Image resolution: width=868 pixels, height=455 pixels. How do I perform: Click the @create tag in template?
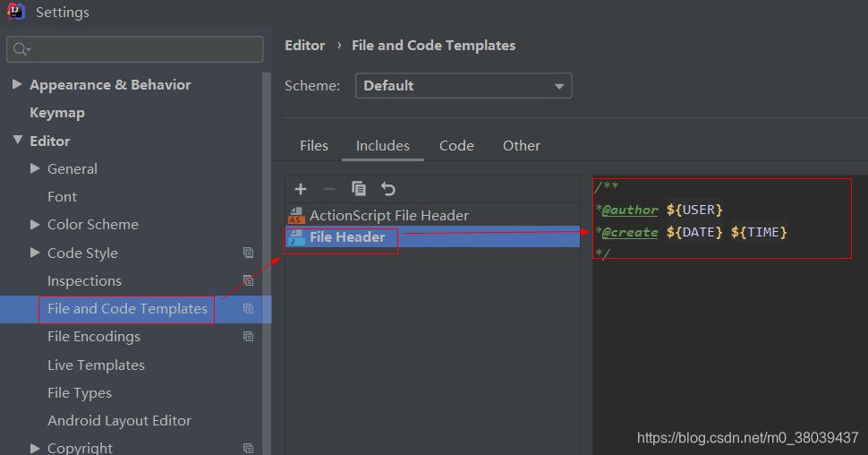[630, 232]
